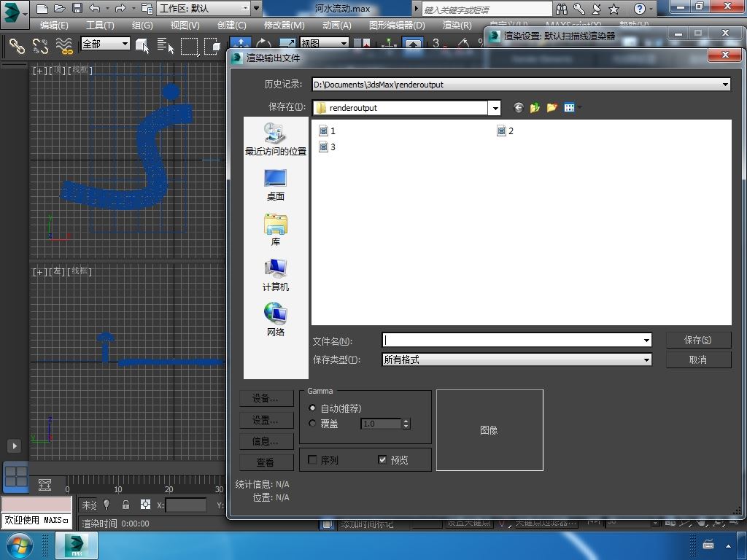Click the Info (信息...) button
Image resolution: width=747 pixels, height=560 pixels.
coord(266,441)
